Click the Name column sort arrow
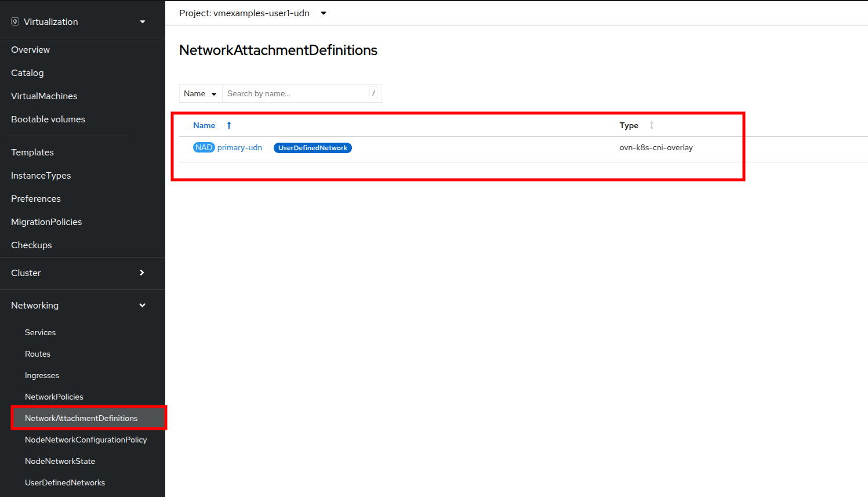Viewport: 868px width, 497px height. click(x=229, y=125)
